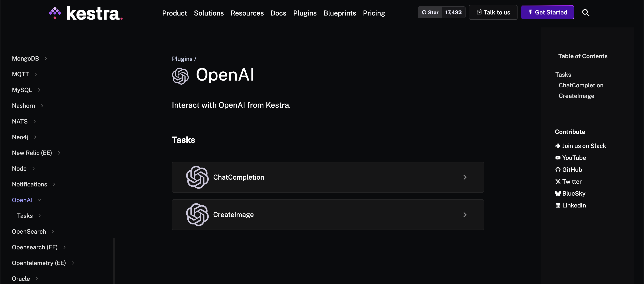Select the ChatCompletion task's OpenAI icon
Screen dimensions: 644x284
197,177
